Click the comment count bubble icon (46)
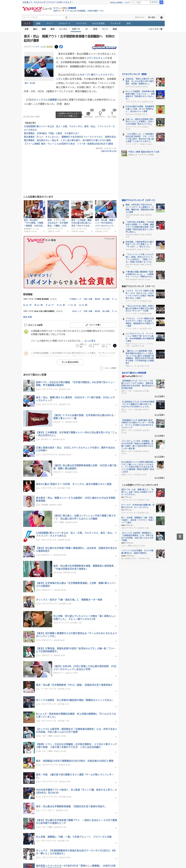The width and height of the screenshot is (186, 868). [43, 47]
